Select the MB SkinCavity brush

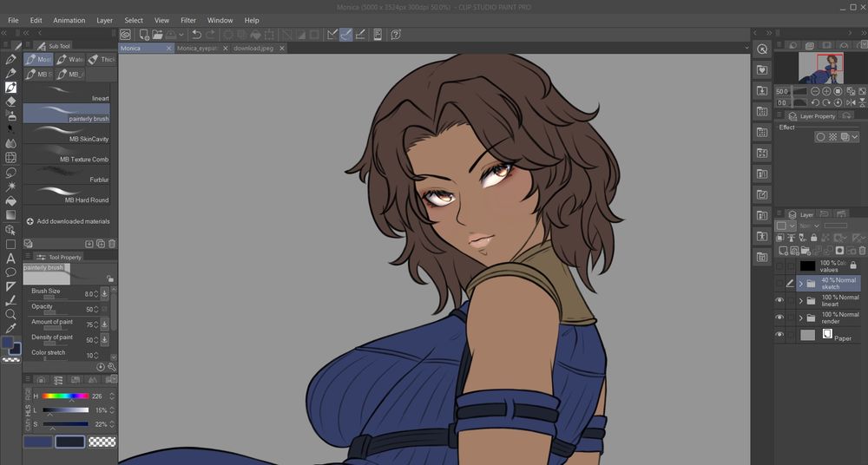coord(67,134)
